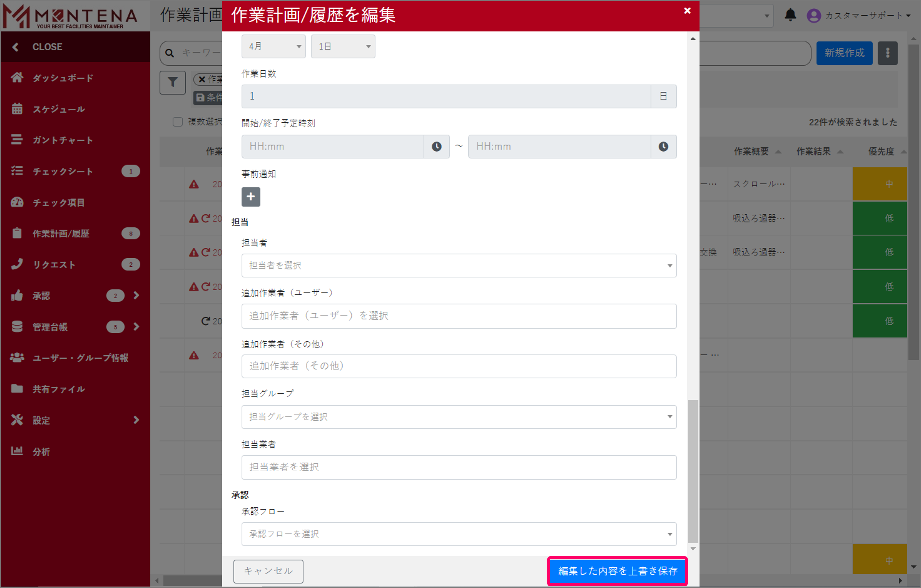Click the filter funnel icon
Viewport: 921px width, 588px height.
click(173, 82)
